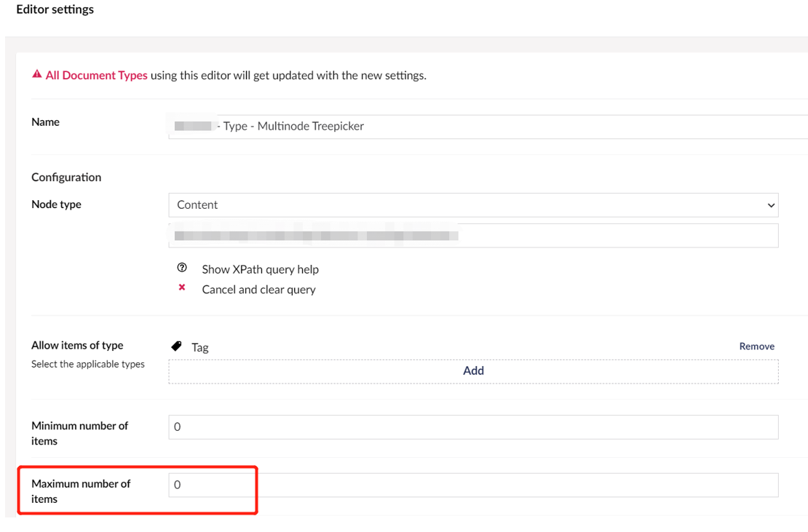Viewport: 808px width, 532px height.
Task: Focus the Minimum number of items field
Action: tap(473, 427)
